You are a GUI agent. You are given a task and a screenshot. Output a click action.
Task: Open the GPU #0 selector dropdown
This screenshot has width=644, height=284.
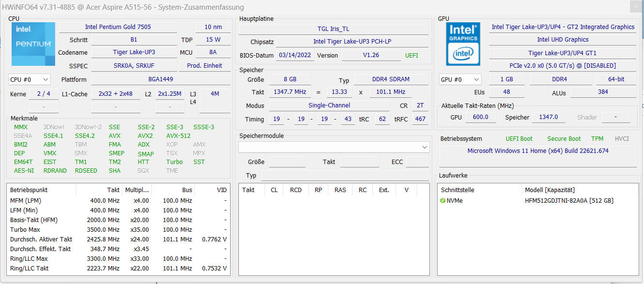tap(460, 79)
